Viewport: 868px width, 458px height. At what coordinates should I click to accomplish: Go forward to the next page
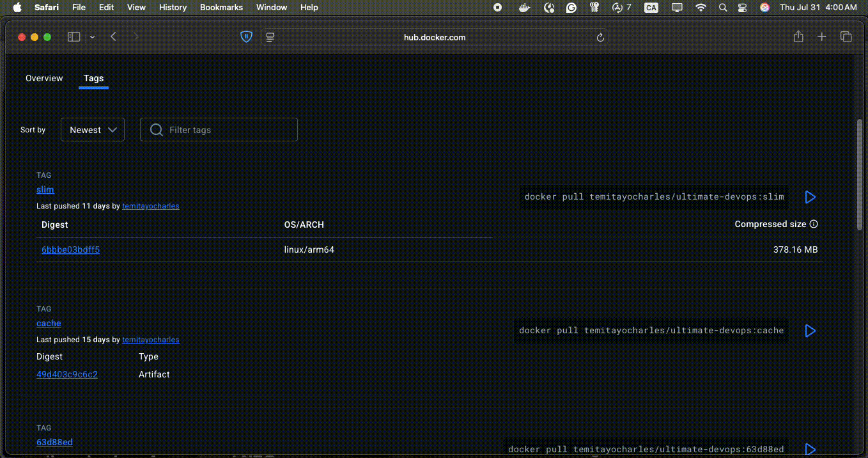coord(136,37)
